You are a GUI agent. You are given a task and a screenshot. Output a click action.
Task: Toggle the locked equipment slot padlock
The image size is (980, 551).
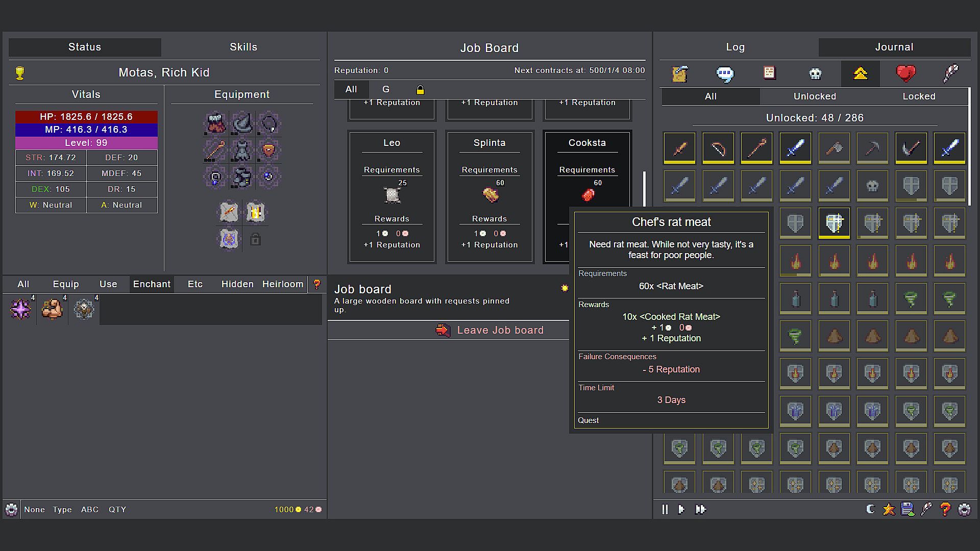point(255,239)
